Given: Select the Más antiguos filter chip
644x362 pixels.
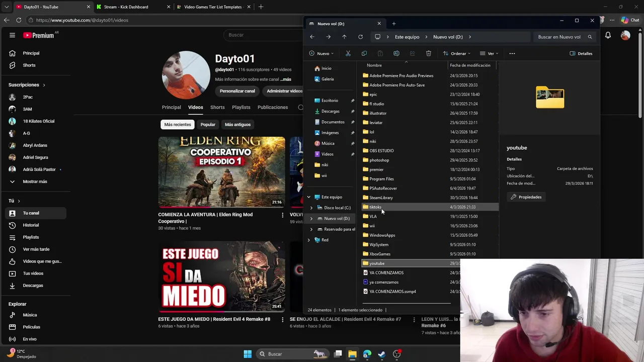Looking at the screenshot, I should click(237, 125).
